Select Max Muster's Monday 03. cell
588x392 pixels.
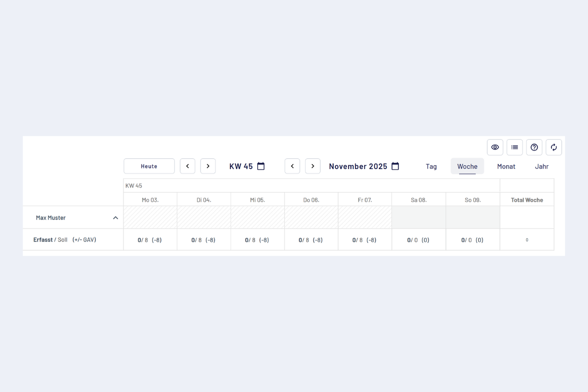(150, 217)
